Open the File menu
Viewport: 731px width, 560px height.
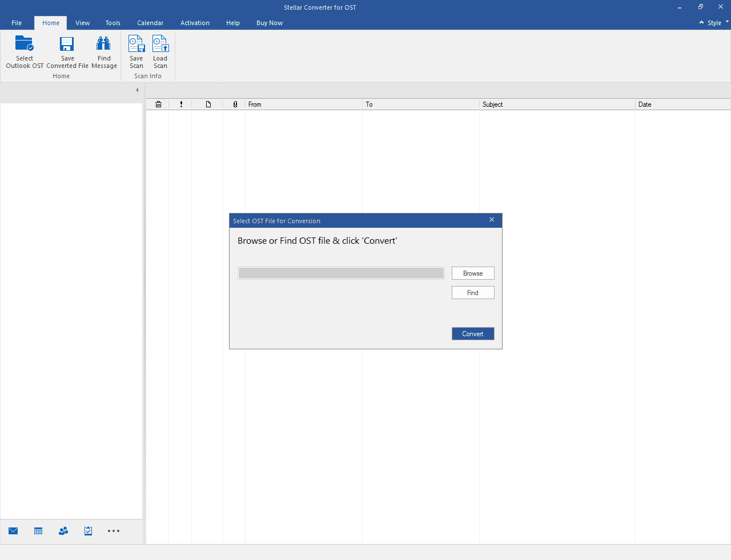pyautogui.click(x=17, y=23)
